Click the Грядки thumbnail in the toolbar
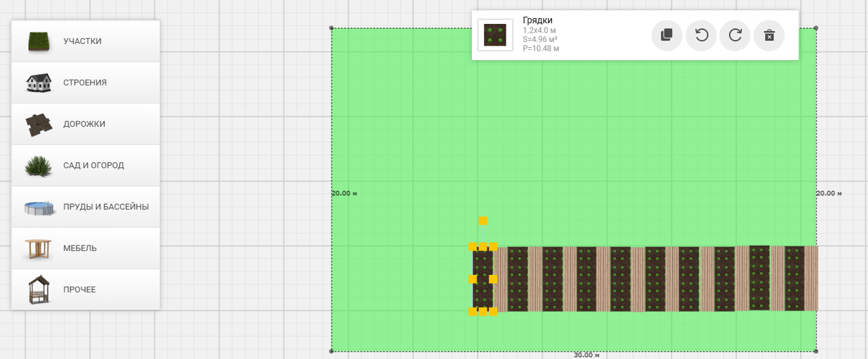 495,35
